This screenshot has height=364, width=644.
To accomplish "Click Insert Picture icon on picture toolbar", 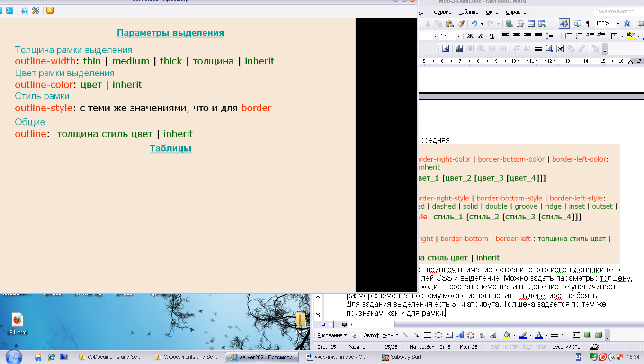I will tap(445, 48).
